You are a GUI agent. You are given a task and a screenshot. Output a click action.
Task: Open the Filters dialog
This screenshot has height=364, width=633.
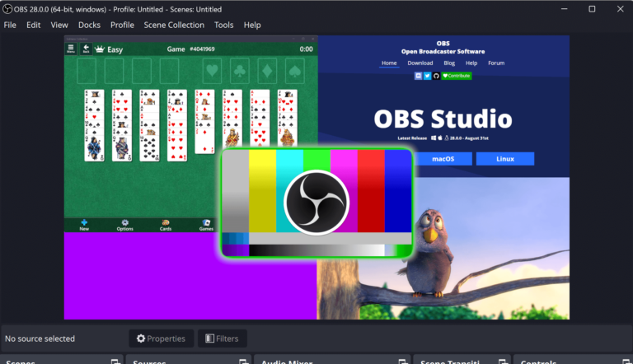tap(222, 338)
